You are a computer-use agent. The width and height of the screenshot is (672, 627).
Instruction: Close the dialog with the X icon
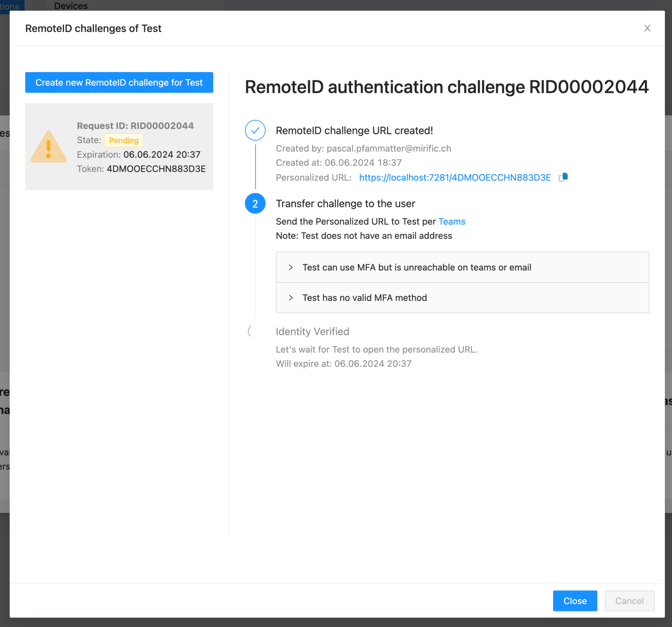tap(647, 28)
